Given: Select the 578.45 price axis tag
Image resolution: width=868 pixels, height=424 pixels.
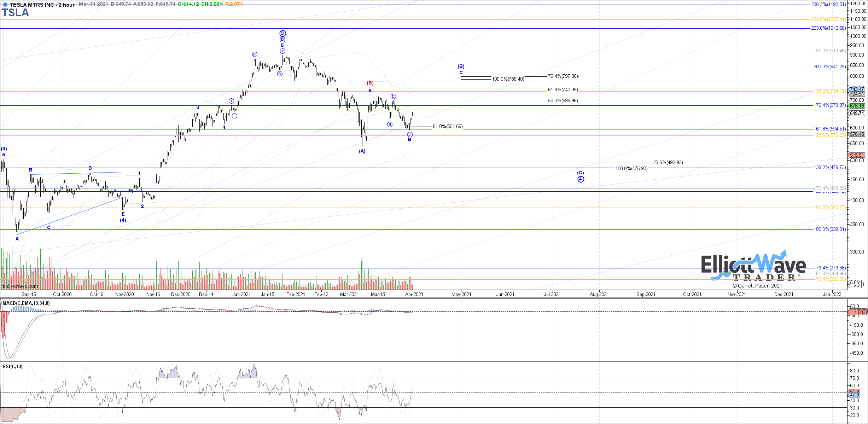Looking at the screenshot, I should click(857, 134).
